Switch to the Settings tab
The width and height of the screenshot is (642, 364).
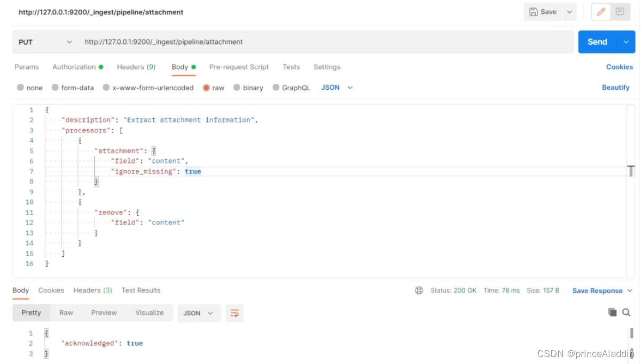327,67
